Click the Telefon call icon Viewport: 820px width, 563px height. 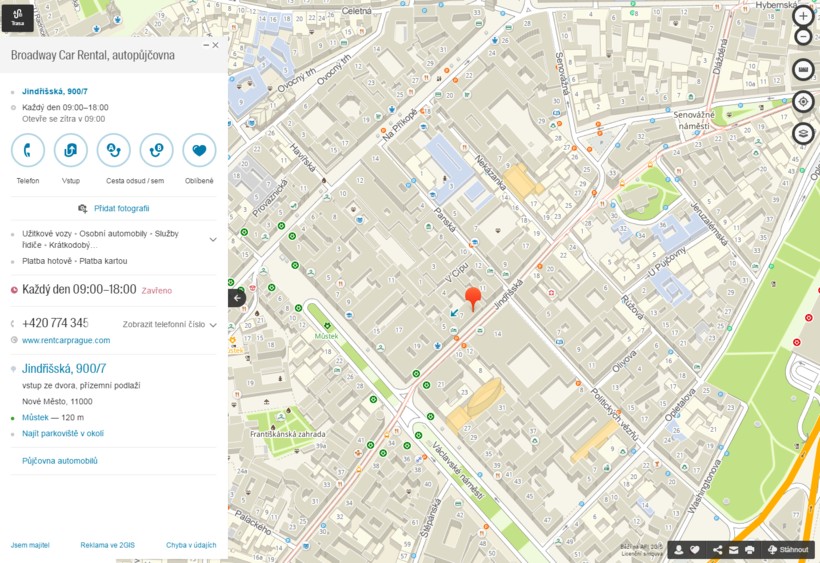[28, 151]
